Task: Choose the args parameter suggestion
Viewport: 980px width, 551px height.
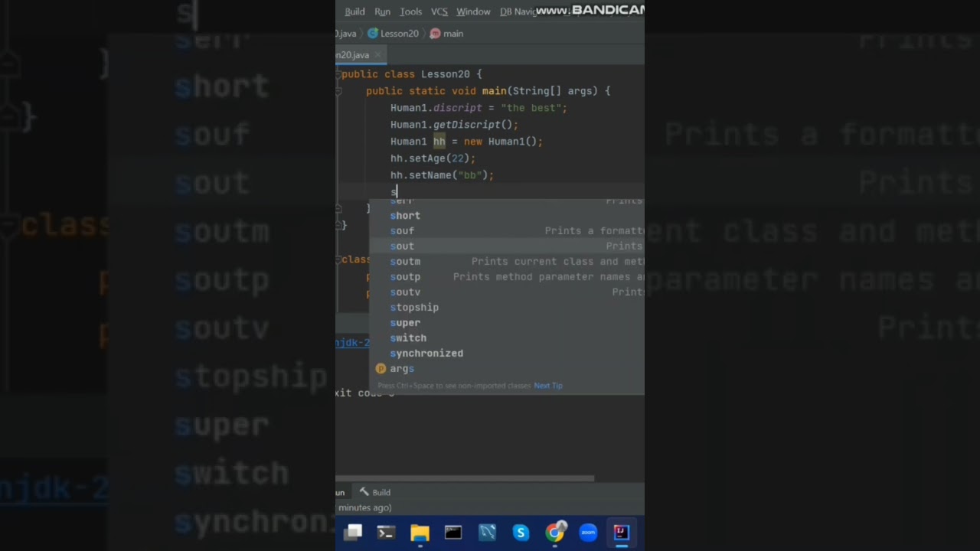Action: click(506, 368)
